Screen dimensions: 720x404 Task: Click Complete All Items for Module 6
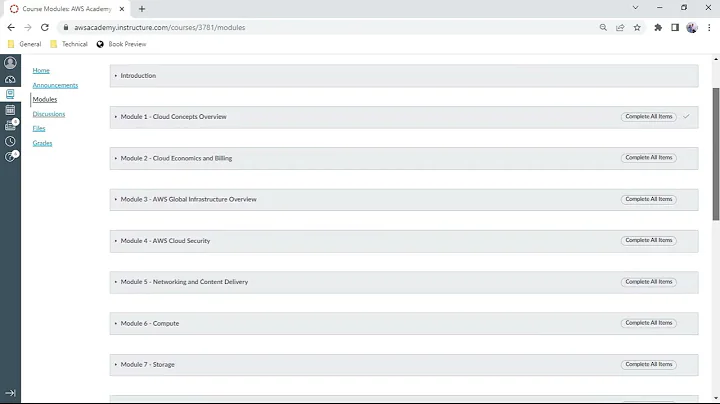(648, 323)
